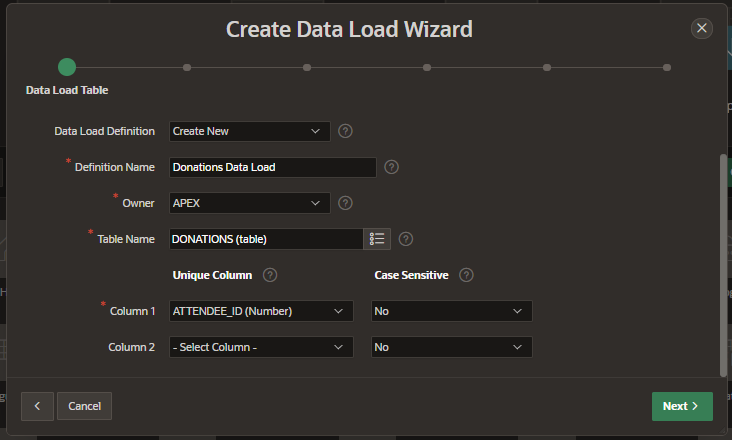Expand the Data Load Definition dropdown
The image size is (732, 440).
click(250, 131)
